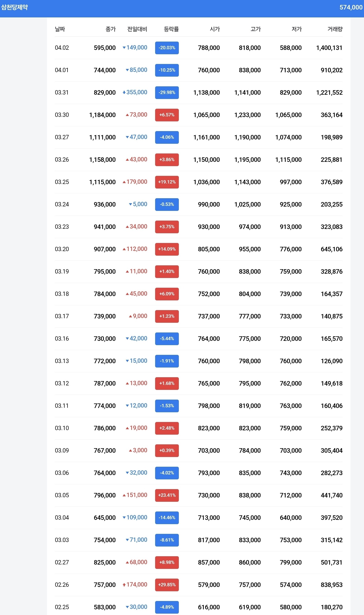Click the -20.03% blue badge
Image resolution: width=364 pixels, height=615 pixels.
click(167, 48)
